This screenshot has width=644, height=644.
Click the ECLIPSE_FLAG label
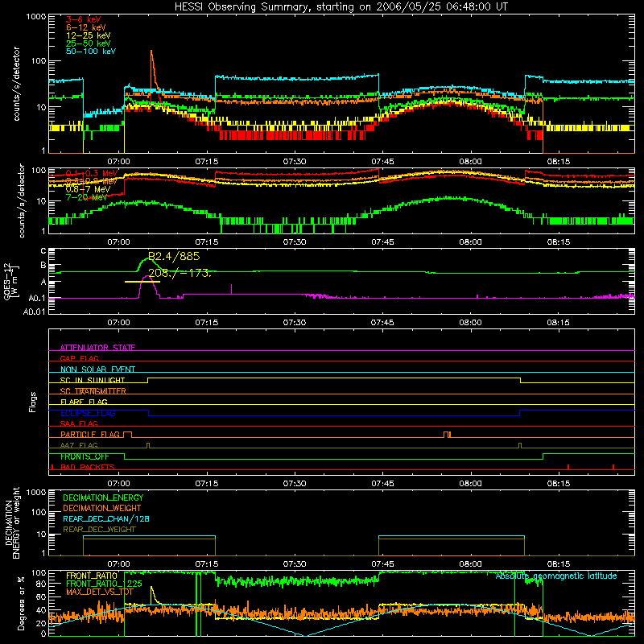(88, 413)
